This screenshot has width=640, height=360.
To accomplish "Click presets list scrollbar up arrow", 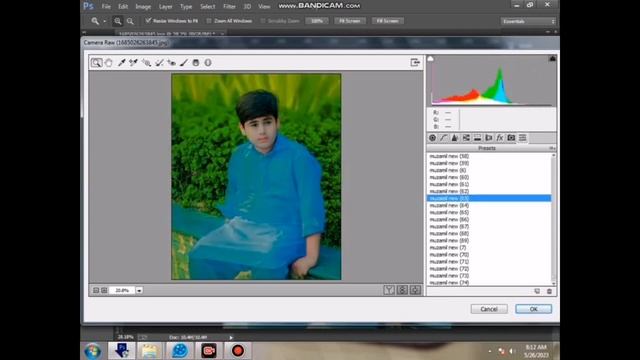I will 553,156.
